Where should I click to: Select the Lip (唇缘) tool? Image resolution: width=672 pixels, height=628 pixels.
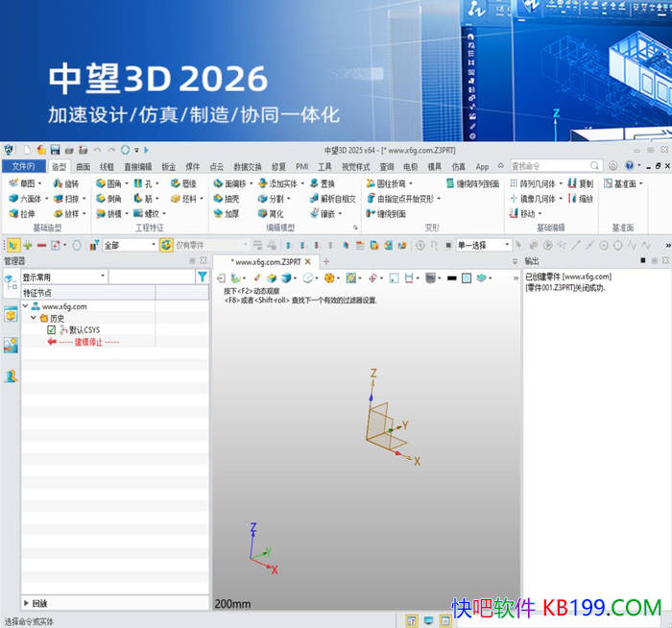click(x=183, y=183)
